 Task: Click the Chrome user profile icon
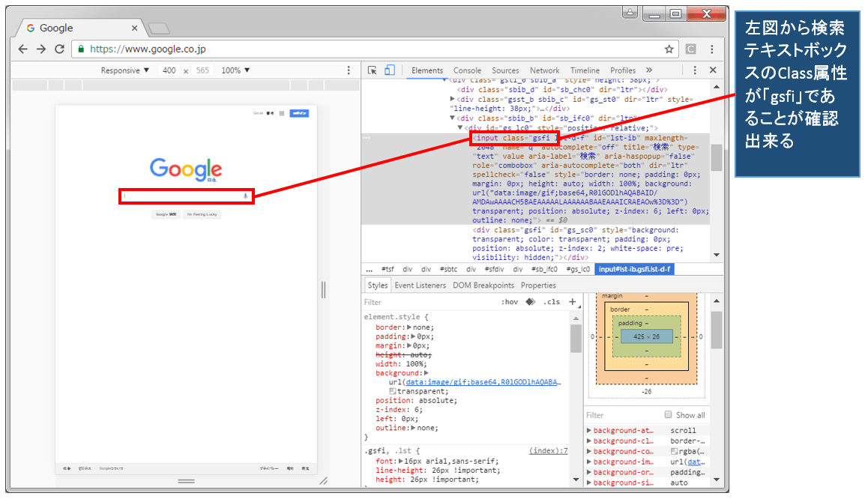[630, 12]
